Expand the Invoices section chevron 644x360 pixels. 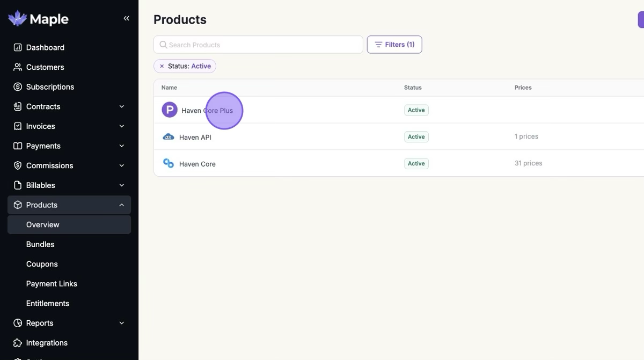121,126
